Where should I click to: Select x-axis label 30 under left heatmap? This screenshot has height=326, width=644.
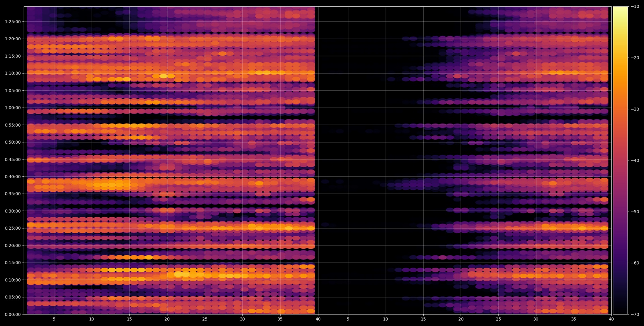tap(243, 319)
